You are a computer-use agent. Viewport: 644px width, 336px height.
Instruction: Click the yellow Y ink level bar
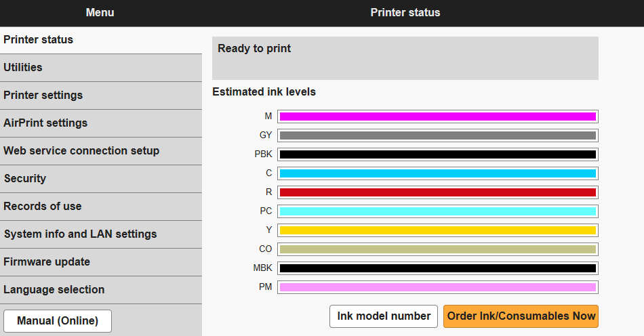[x=437, y=230]
